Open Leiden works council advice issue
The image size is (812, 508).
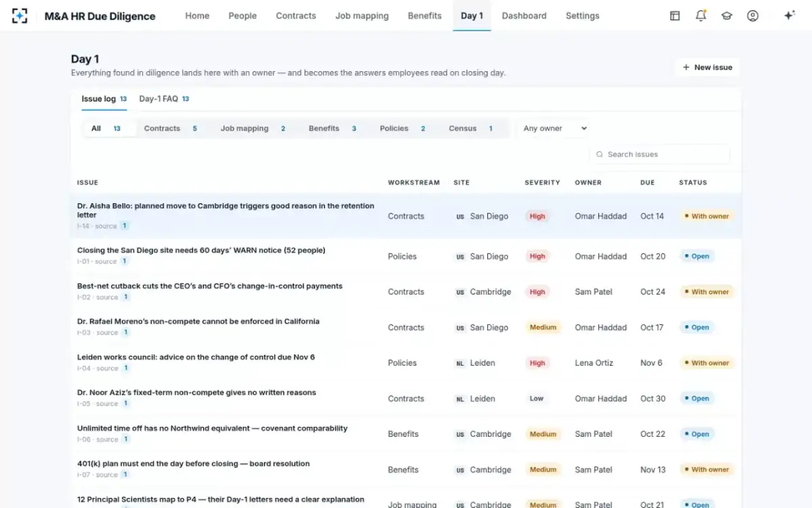point(196,357)
